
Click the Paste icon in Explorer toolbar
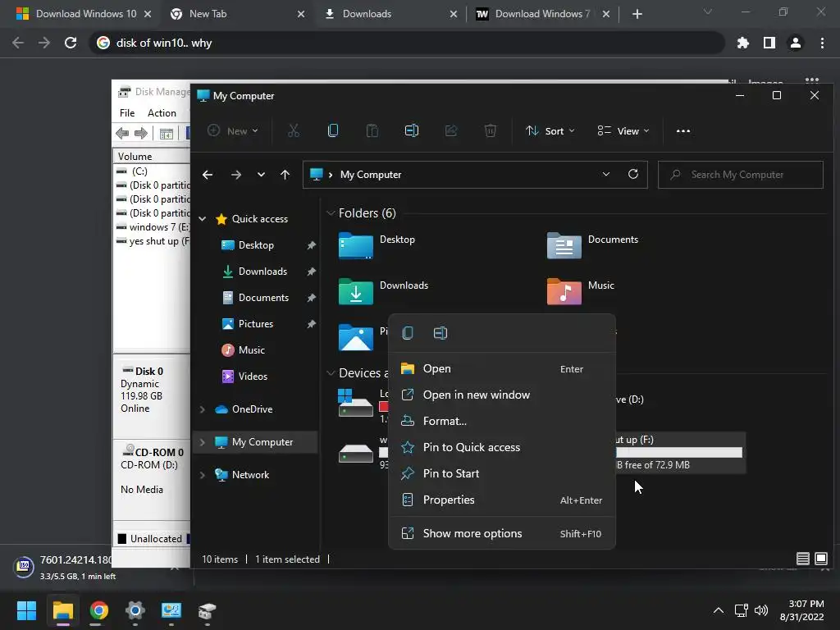[x=372, y=130]
